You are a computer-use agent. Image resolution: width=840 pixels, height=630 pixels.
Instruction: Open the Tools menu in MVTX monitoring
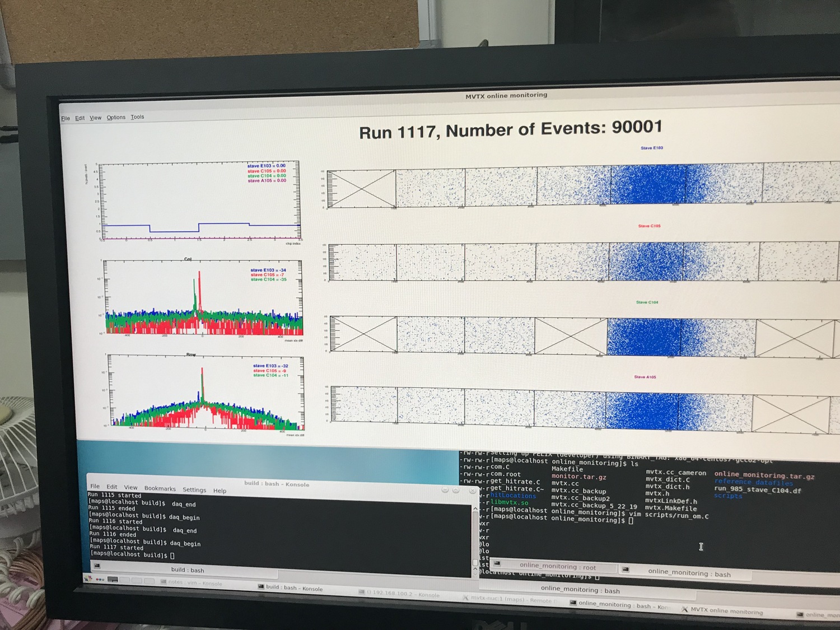(x=137, y=117)
